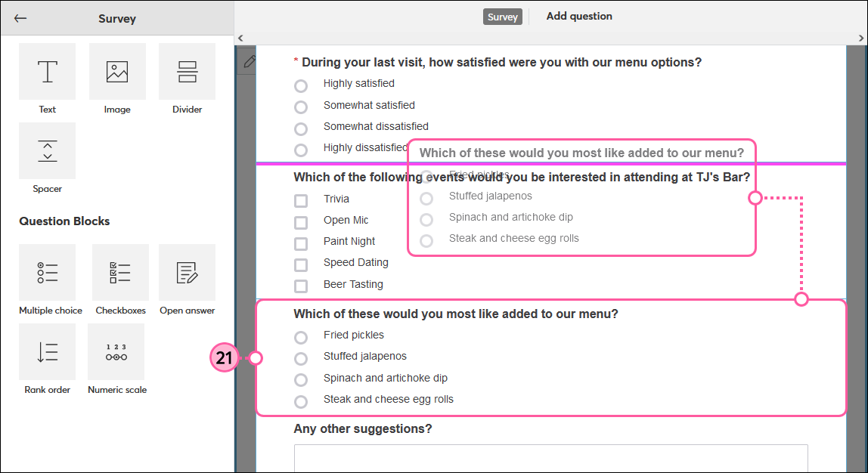
Task: Check the Trivia checkbox
Action: pos(301,200)
